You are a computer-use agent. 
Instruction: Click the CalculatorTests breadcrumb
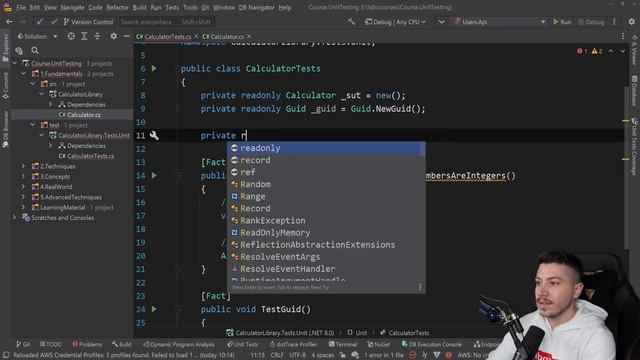(x=404, y=333)
